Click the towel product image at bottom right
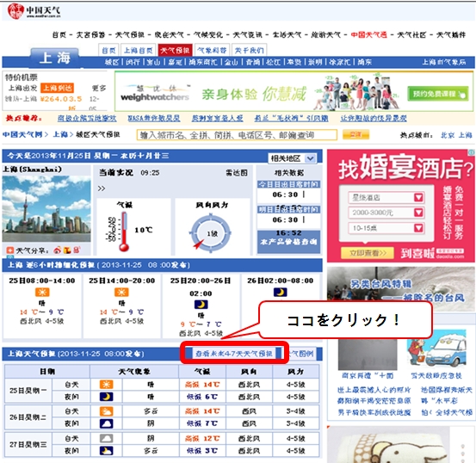476x463 pixels. coord(388,445)
